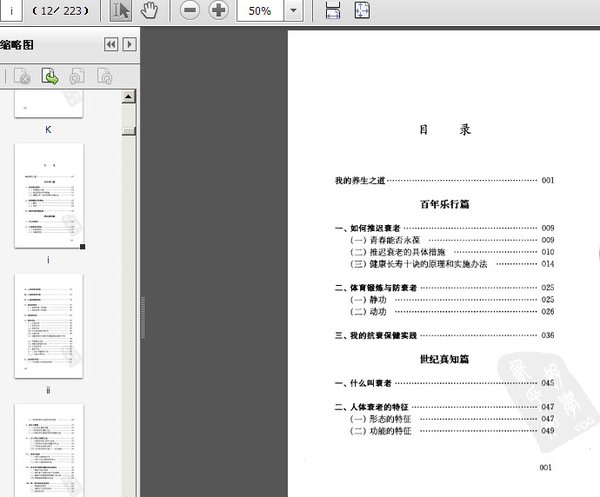Click the delete page icon in thumbnail toolbar
600x497 pixels.
point(22,76)
